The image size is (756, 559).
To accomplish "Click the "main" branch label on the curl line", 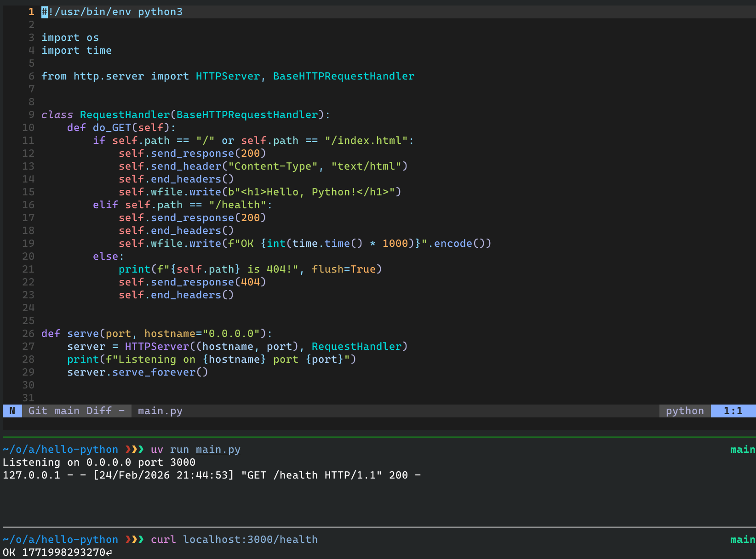I will tap(743, 540).
